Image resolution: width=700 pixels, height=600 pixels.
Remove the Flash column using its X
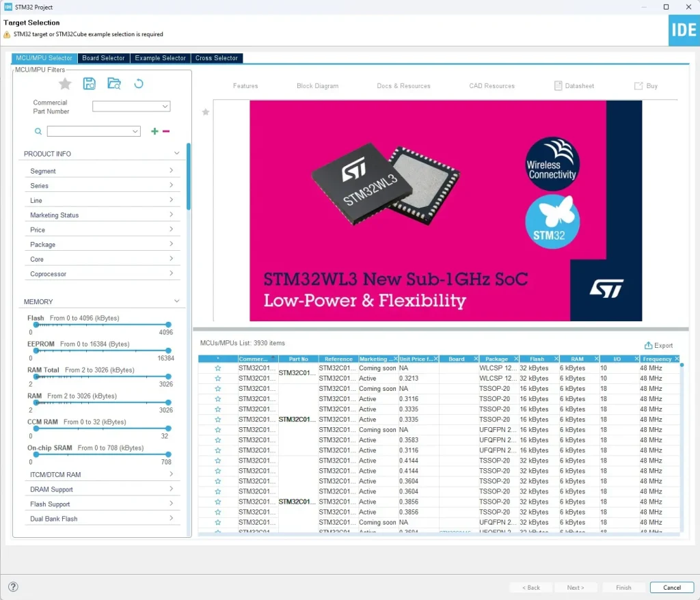pyautogui.click(x=556, y=359)
